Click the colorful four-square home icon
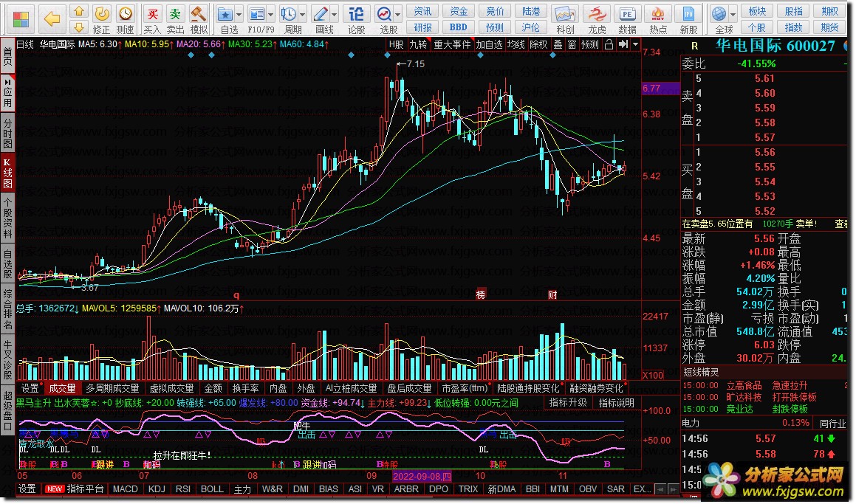 [21, 20]
